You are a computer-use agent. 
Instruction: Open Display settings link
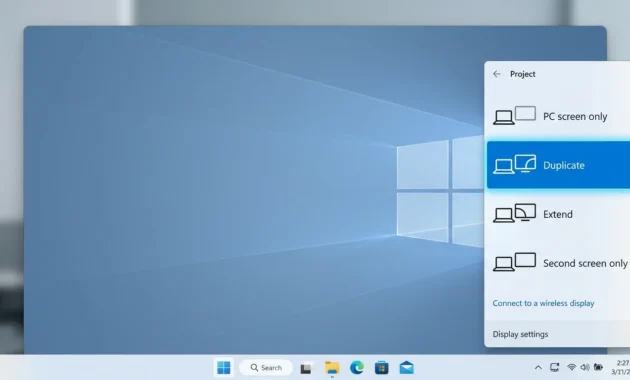tap(520, 334)
